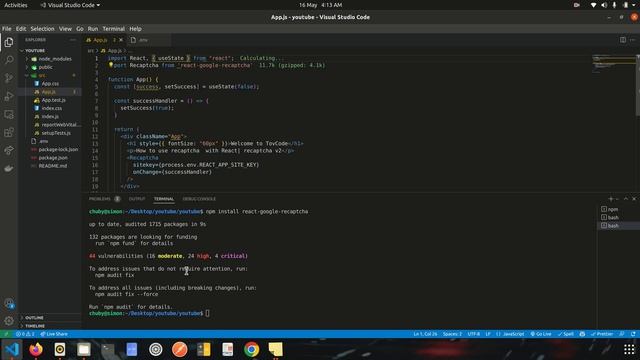
Task: Open the Live Share view in activity bar
Action: point(9,150)
